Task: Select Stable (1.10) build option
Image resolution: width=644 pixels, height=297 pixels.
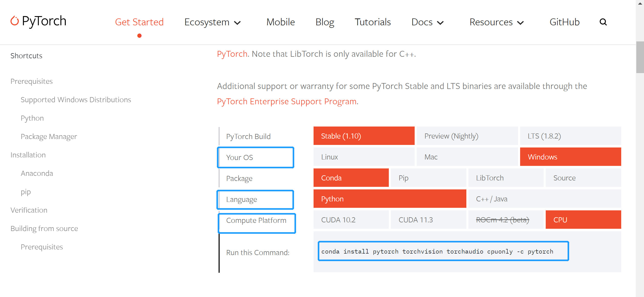Action: (x=363, y=136)
